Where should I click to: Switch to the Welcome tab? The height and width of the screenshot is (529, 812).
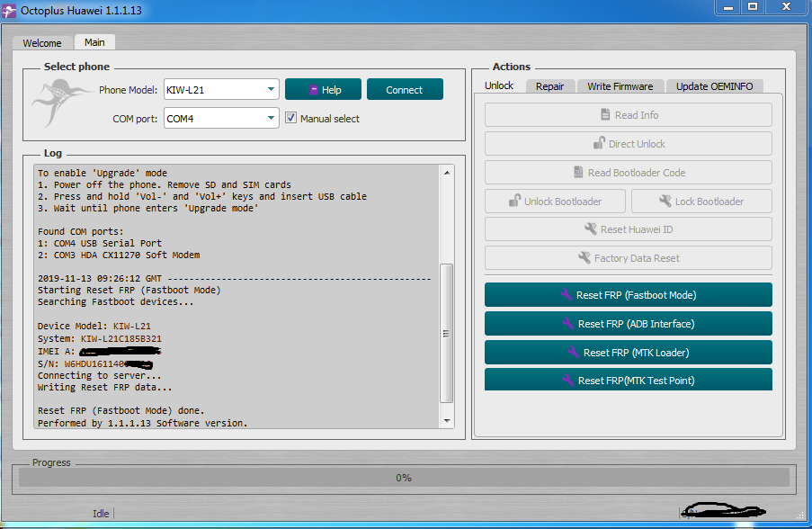pos(42,43)
